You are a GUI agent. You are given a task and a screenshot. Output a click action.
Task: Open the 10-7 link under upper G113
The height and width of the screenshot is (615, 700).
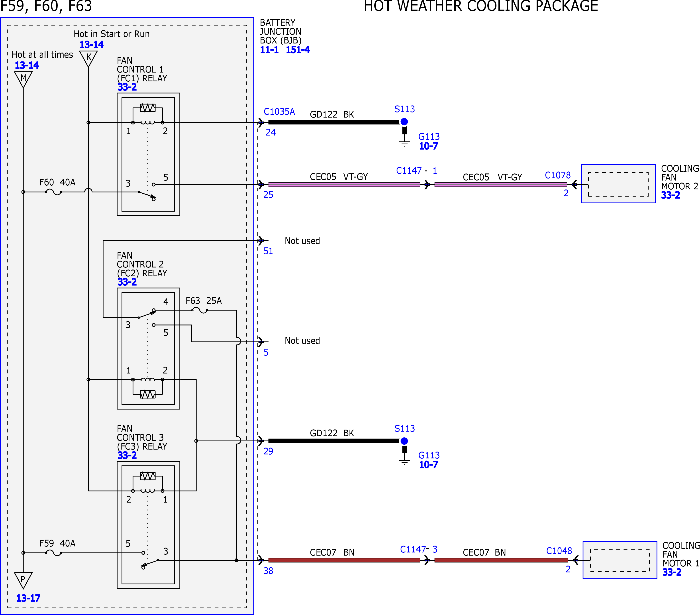[x=428, y=146]
